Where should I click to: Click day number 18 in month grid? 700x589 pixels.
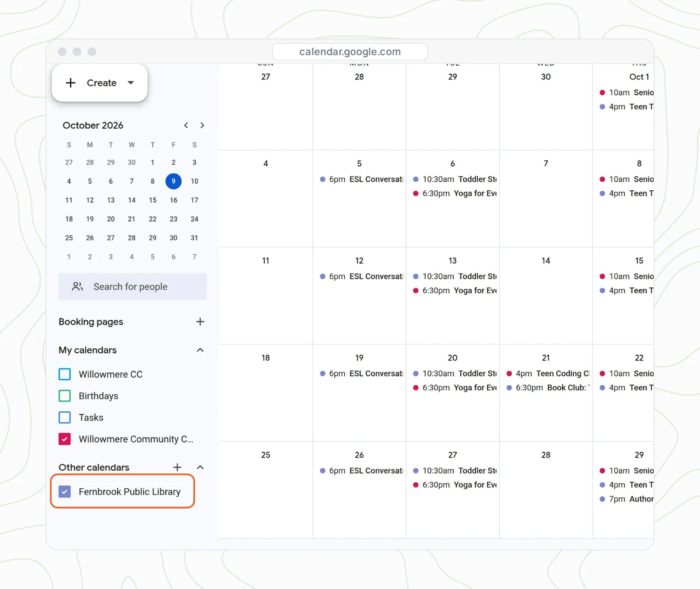click(x=266, y=358)
